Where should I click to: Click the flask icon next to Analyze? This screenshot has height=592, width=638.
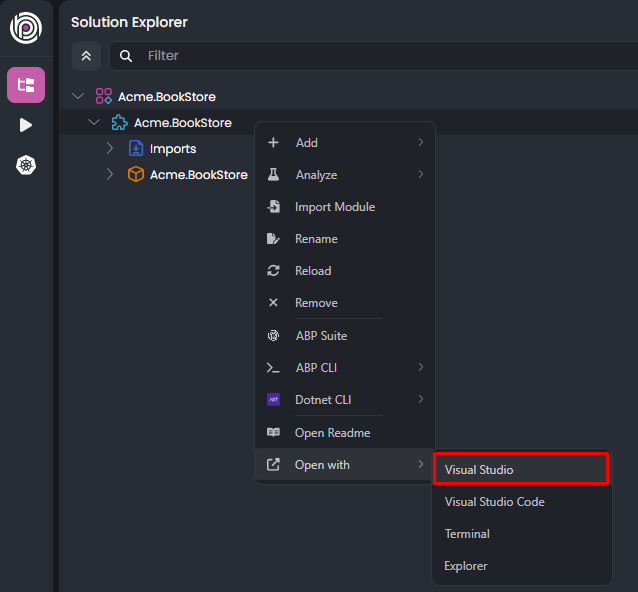click(x=273, y=174)
